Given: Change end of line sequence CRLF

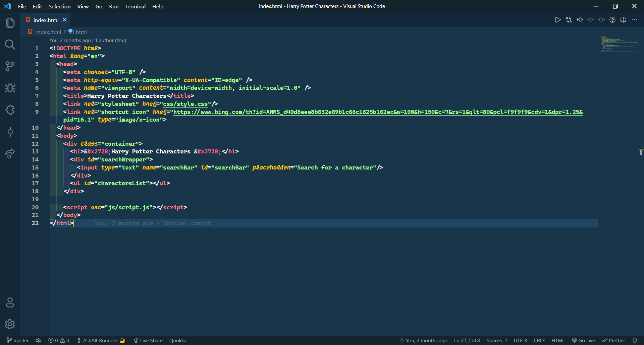Looking at the screenshot, I should (x=539, y=340).
